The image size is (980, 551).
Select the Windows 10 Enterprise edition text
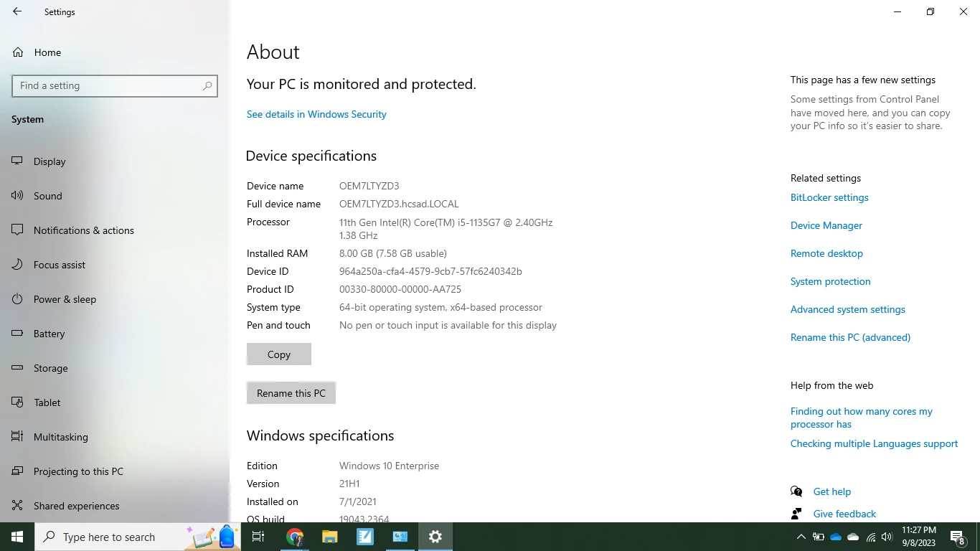point(389,466)
